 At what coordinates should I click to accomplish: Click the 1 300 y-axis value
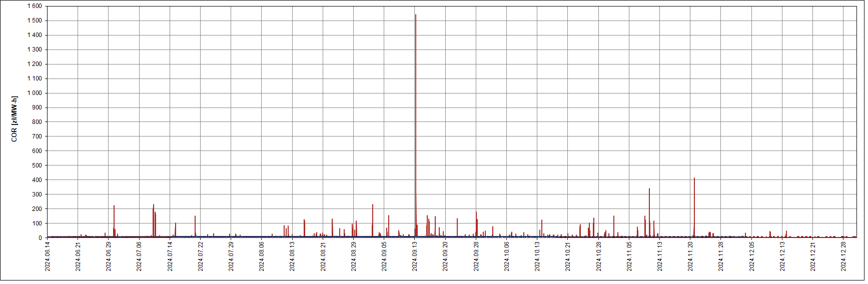(35, 49)
